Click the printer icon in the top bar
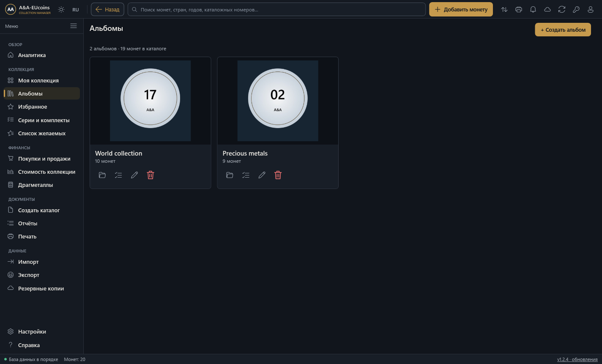Viewport: 602px width, 364px height. tap(519, 9)
